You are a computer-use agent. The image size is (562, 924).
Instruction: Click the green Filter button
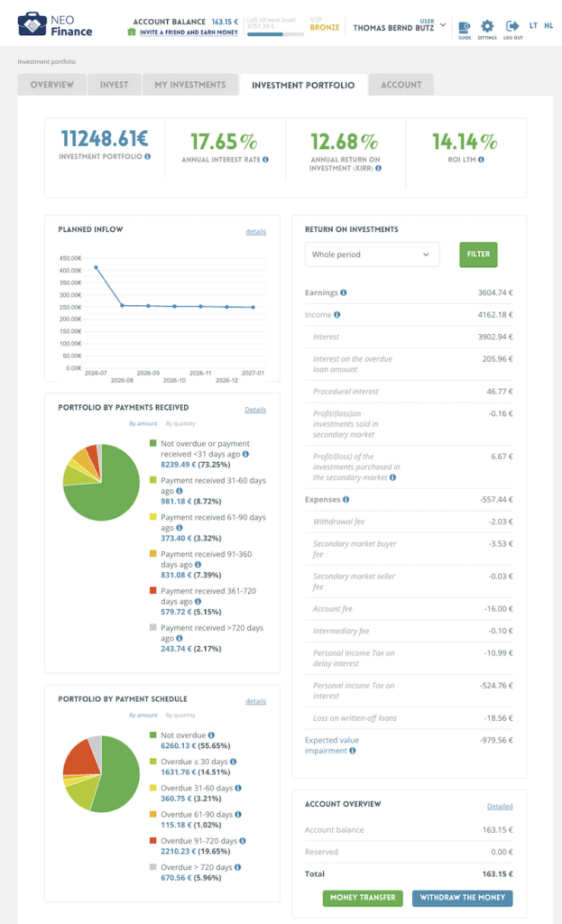[478, 254]
